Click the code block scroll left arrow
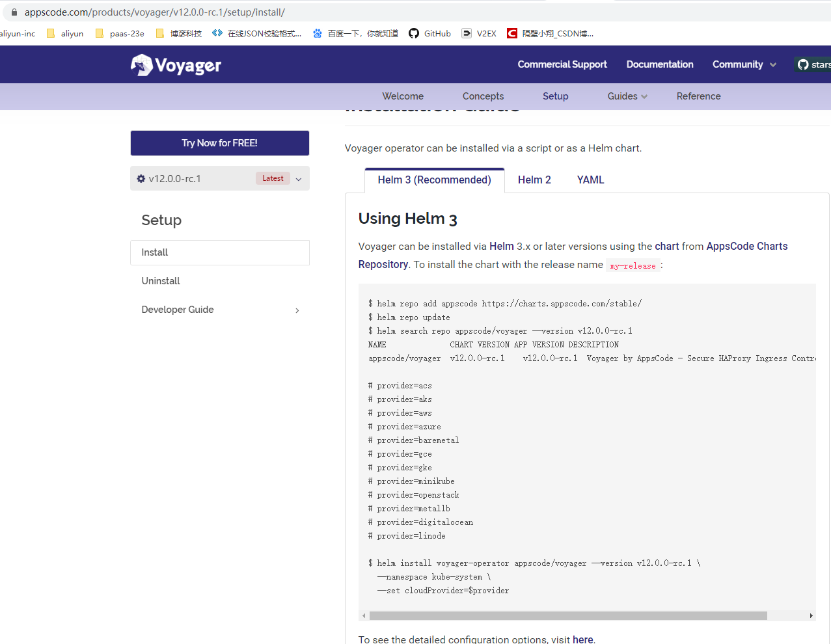This screenshot has width=831, height=644. click(x=364, y=615)
